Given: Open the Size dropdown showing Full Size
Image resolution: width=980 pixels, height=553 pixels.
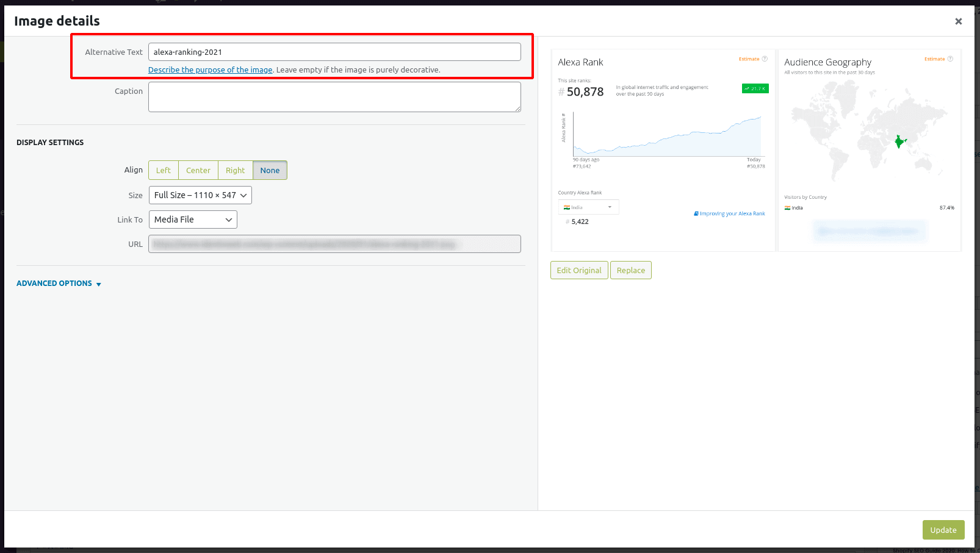Looking at the screenshot, I should [200, 195].
